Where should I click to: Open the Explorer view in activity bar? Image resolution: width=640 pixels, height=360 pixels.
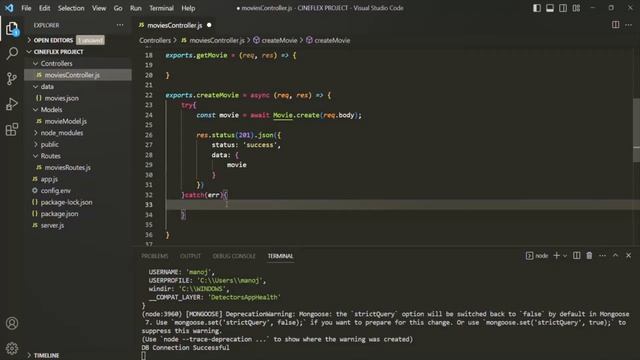12,29
